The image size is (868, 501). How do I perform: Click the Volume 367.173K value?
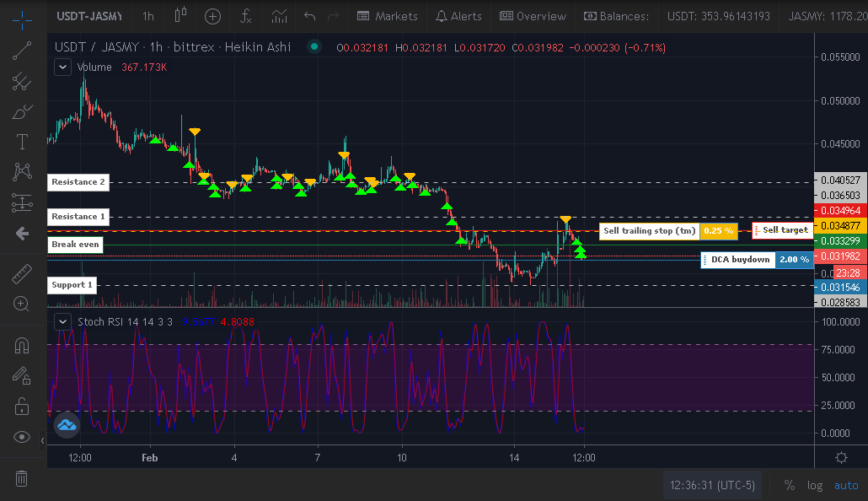click(x=144, y=67)
